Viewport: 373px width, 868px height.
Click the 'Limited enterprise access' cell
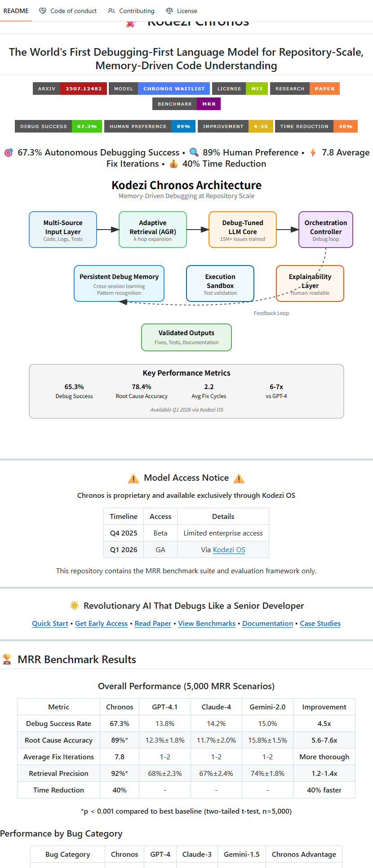223,533
